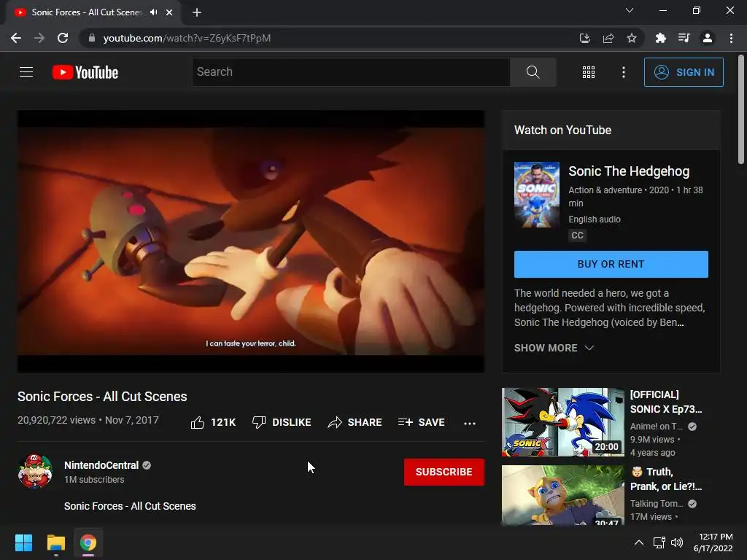Reload the page
Viewport: 747px width, 560px height.
pos(63,38)
